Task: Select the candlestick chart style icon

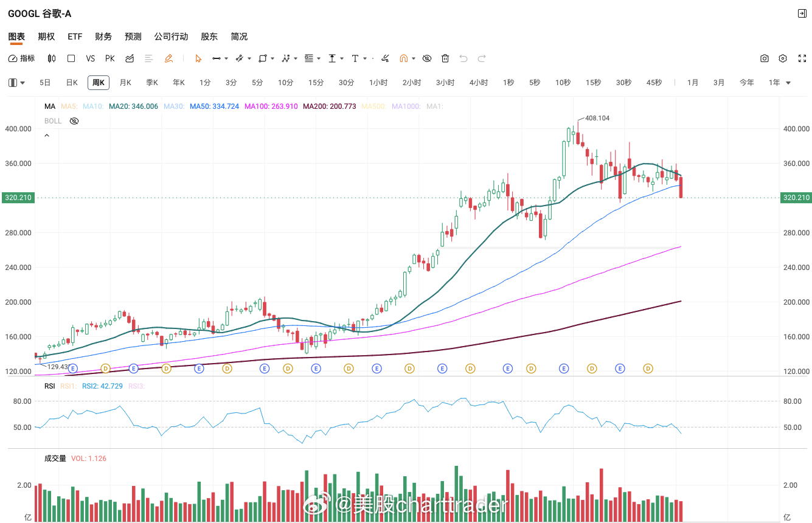Action: [x=52, y=58]
